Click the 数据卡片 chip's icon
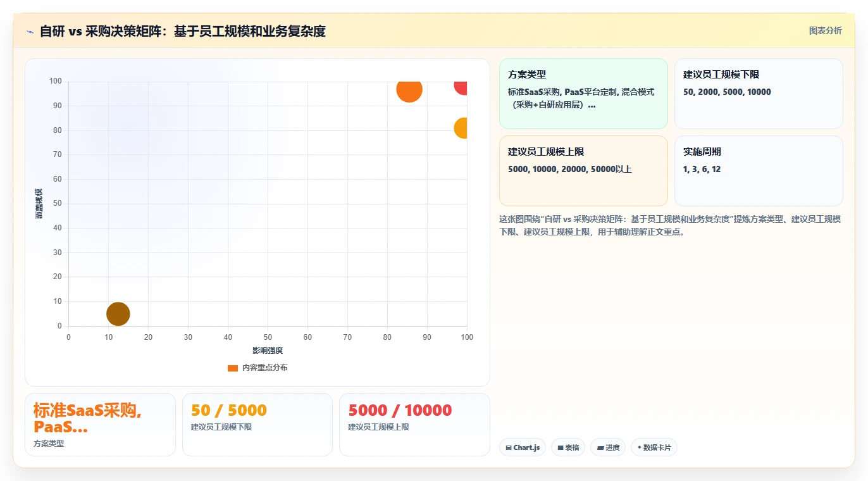Screen dimensions: 868x481 pyautogui.click(x=639, y=447)
